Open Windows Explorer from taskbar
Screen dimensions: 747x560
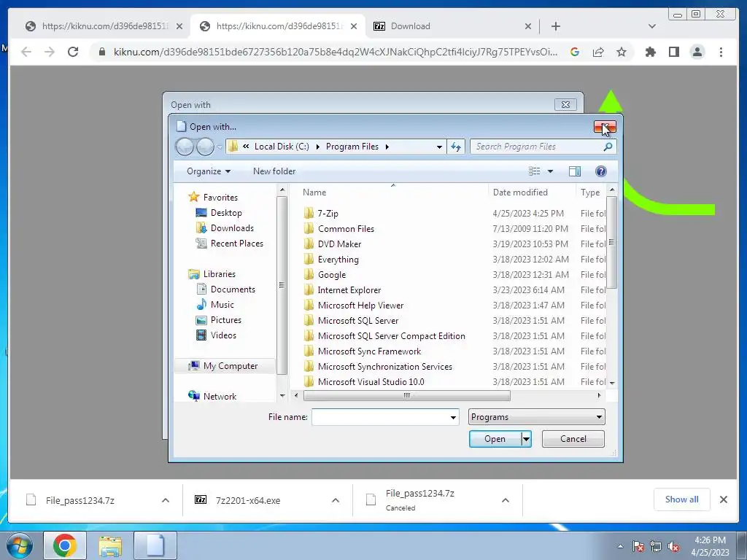coord(110,545)
